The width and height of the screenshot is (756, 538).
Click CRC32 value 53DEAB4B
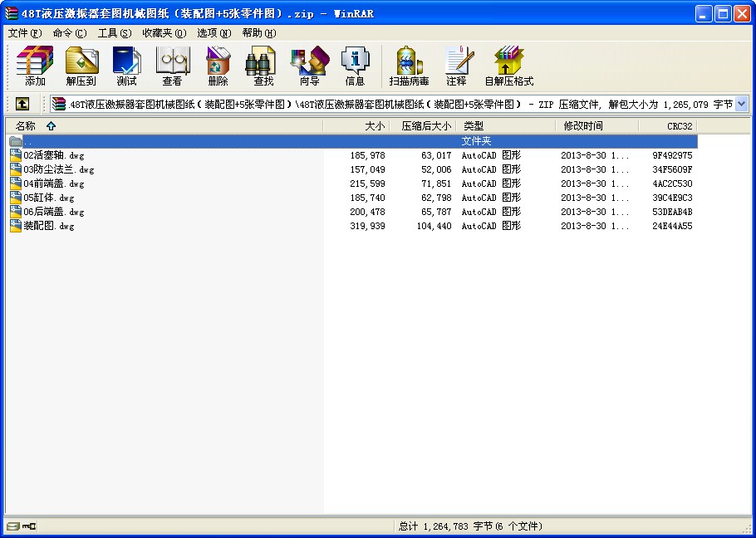tap(672, 212)
